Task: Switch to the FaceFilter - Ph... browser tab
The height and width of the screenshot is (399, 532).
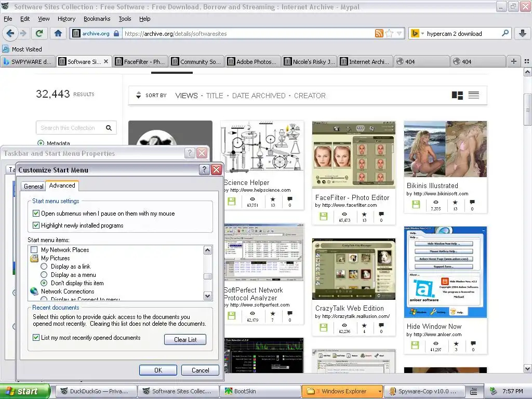Action: tap(140, 61)
